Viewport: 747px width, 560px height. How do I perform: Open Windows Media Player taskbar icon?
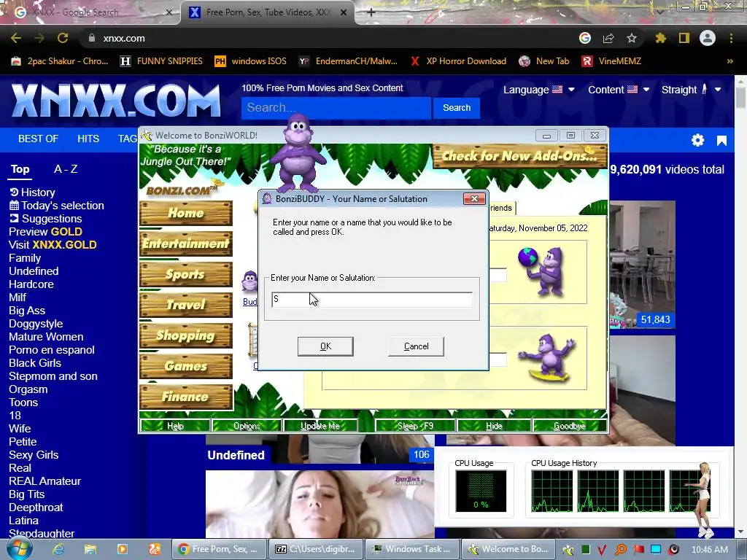point(123,549)
